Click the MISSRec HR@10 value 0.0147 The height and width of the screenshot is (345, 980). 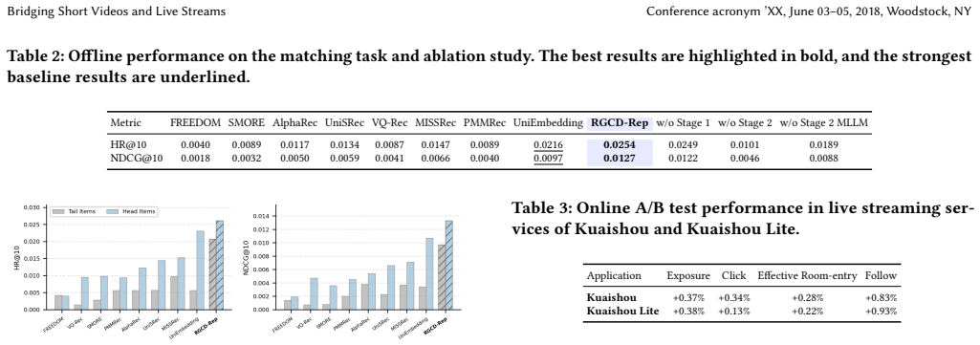click(436, 145)
